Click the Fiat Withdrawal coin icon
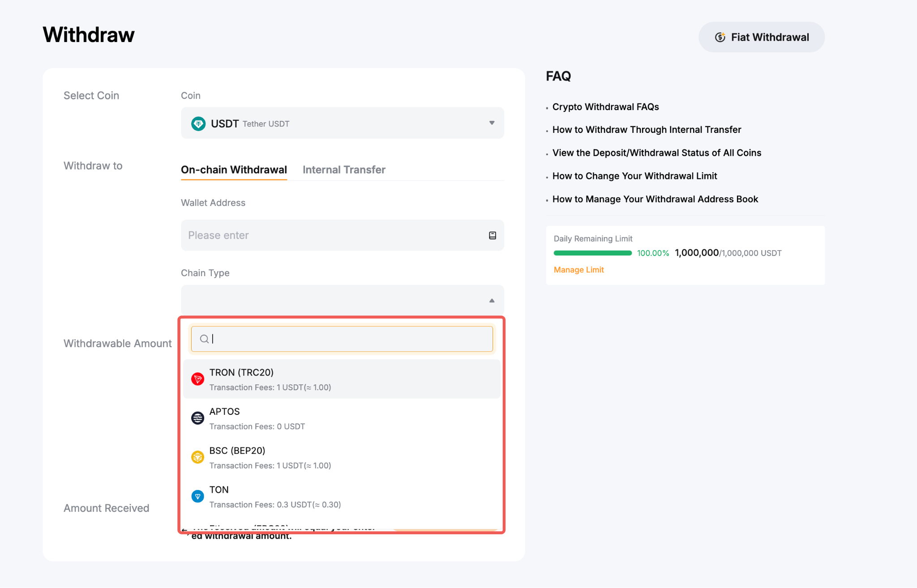917x588 pixels. [720, 37]
